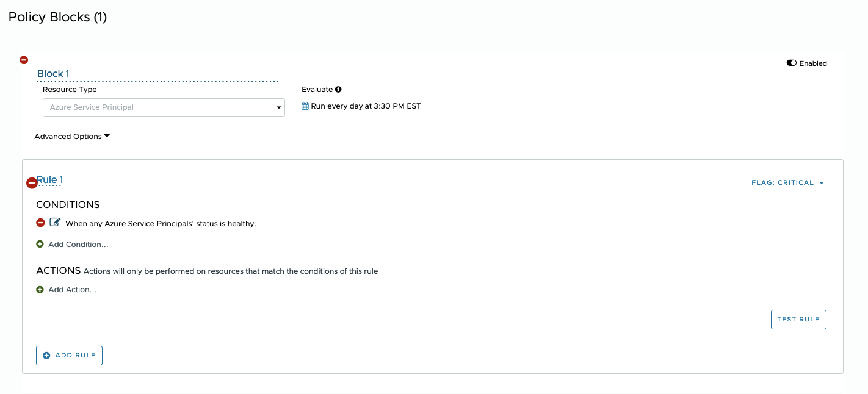This screenshot has width=868, height=394.
Task: Open the Resource Type dropdown
Action: [164, 107]
